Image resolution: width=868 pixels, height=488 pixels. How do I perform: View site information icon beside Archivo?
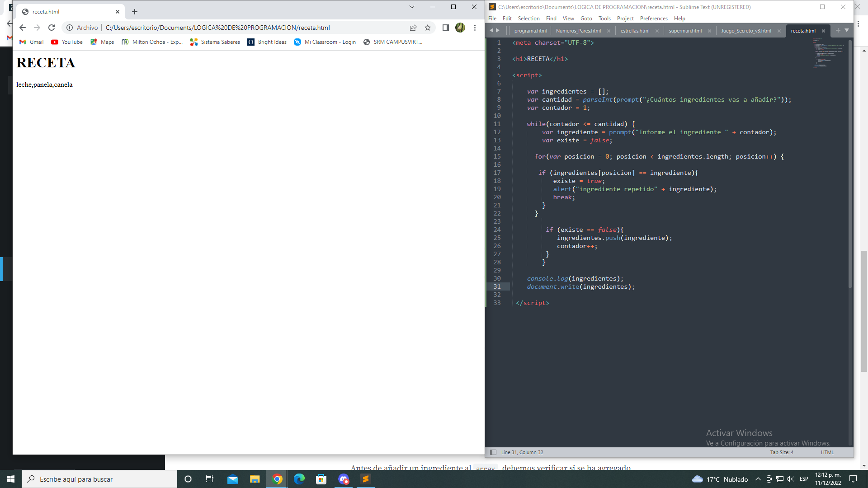coord(70,28)
